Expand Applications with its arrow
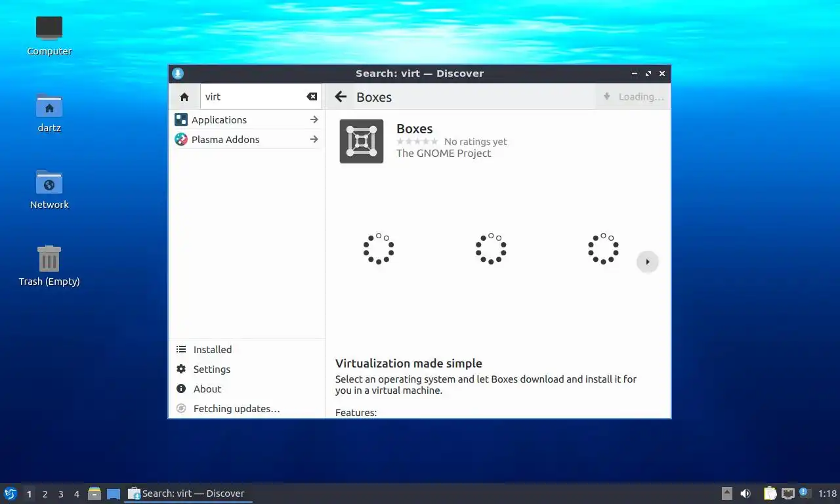Image resolution: width=840 pixels, height=504 pixels. point(314,119)
